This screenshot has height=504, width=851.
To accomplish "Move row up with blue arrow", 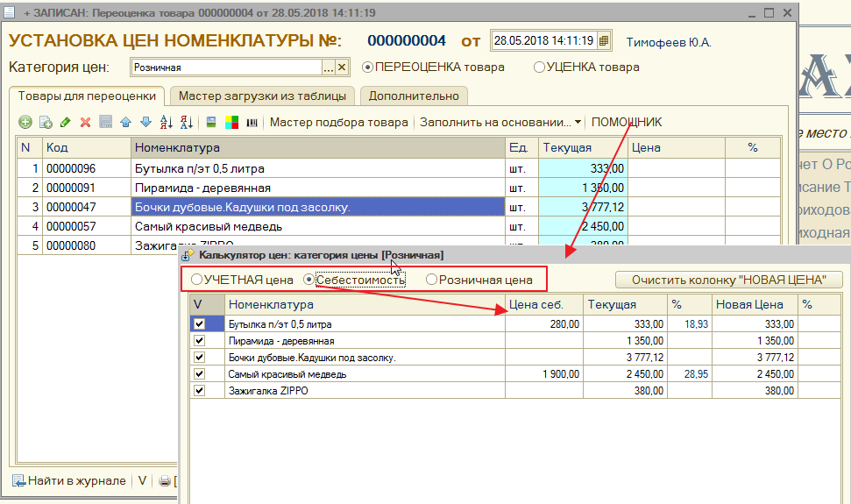I will [x=126, y=122].
